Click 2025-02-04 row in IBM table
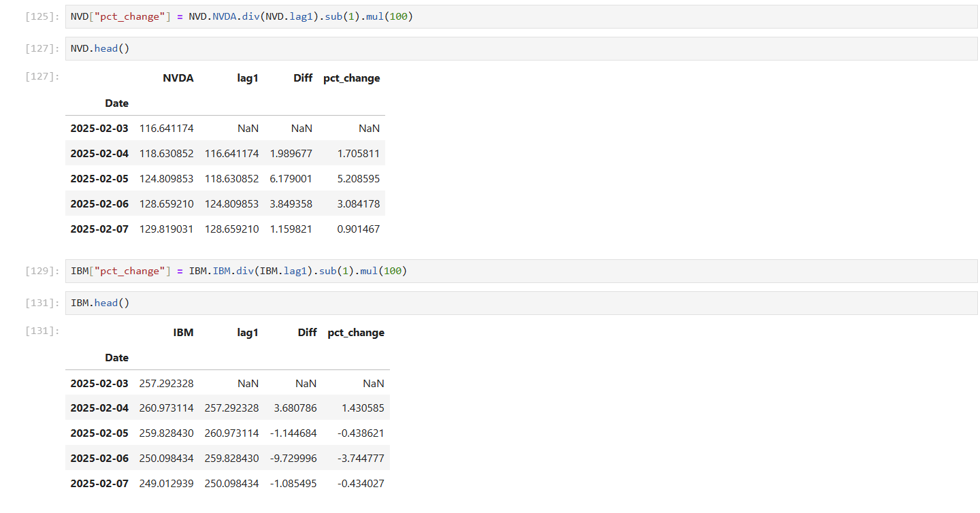980x513 pixels. coord(227,408)
